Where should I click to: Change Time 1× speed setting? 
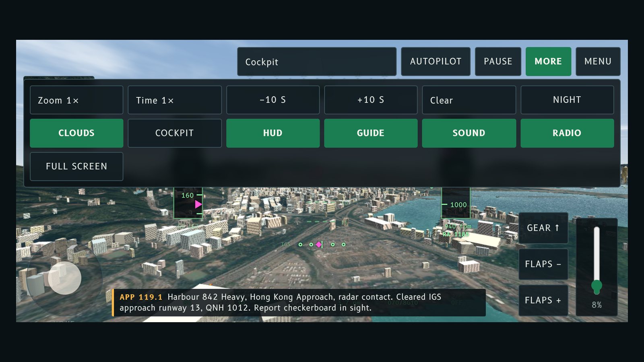point(175,100)
